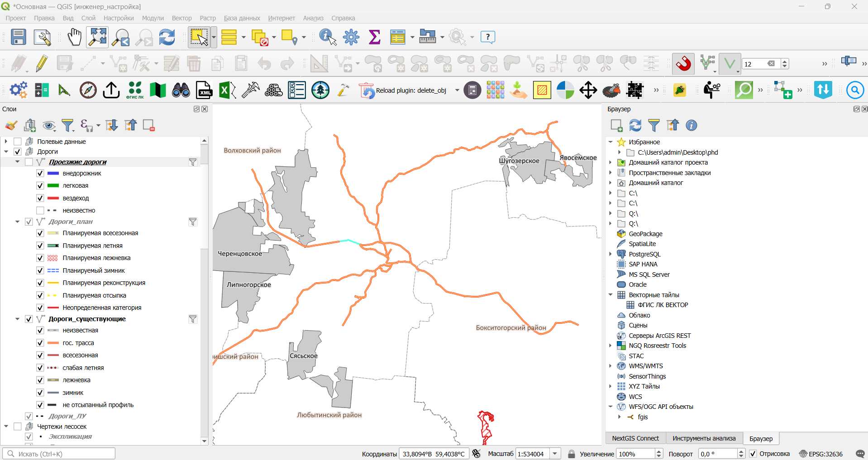Open the binoculars search tool
This screenshot has width=868, height=460.
coord(181,90)
